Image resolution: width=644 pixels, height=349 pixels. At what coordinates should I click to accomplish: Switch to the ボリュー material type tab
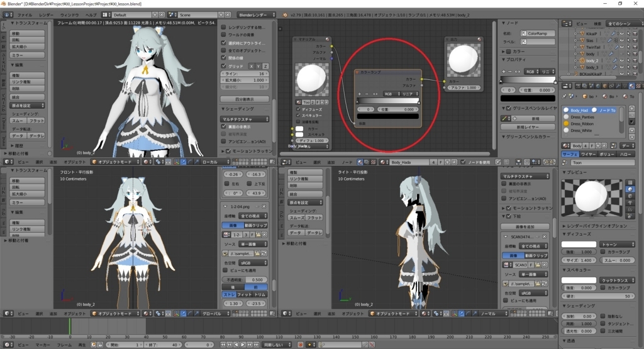(607, 154)
